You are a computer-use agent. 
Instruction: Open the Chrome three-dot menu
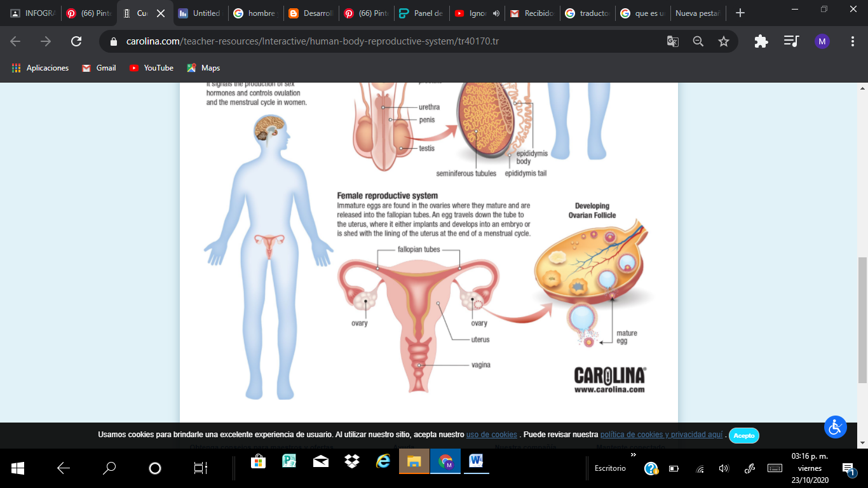[x=853, y=41]
